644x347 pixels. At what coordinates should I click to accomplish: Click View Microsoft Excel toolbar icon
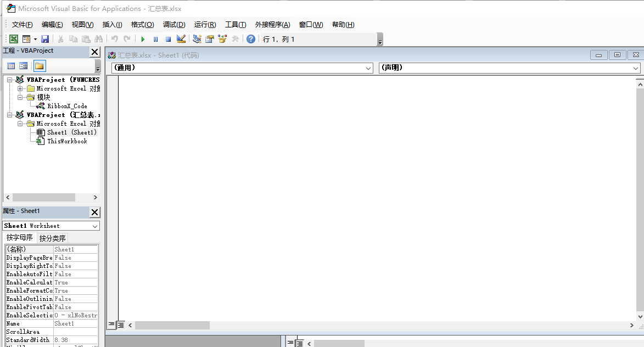(x=14, y=39)
